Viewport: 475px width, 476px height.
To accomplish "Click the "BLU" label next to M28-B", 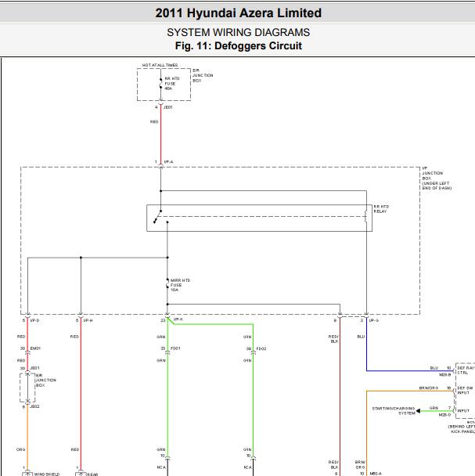I will pos(434,368).
